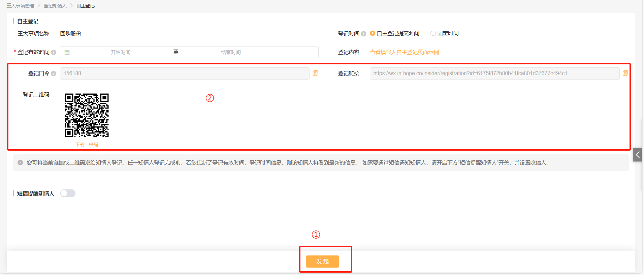Click 结束时间 date input

[x=231, y=52]
